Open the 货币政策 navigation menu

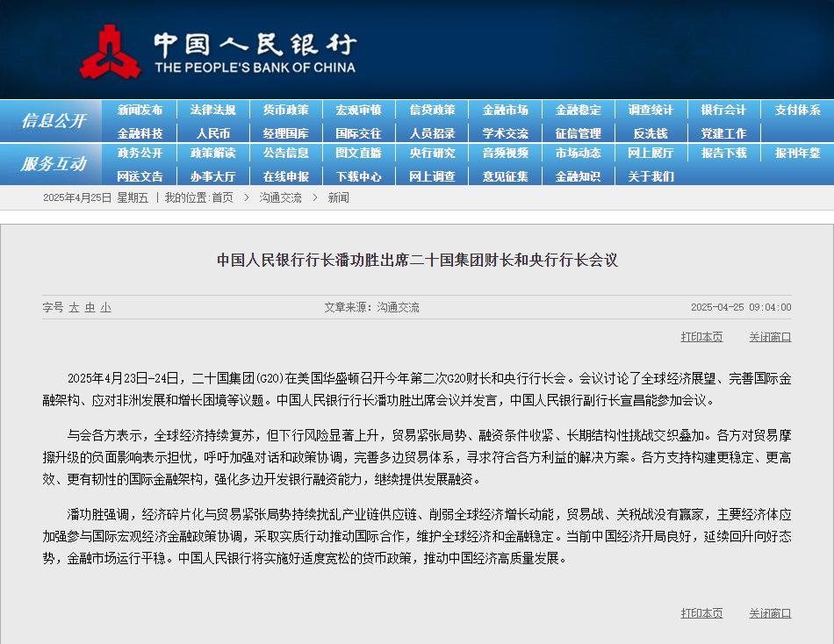(285, 110)
